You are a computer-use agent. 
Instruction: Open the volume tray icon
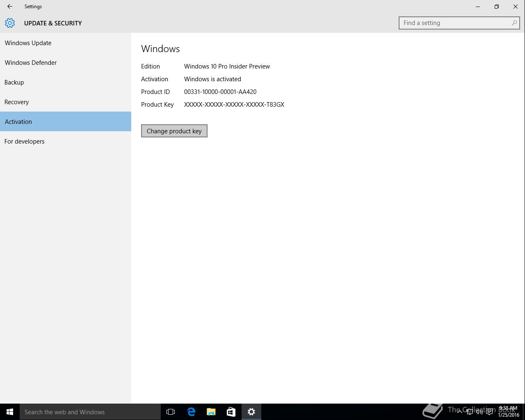479,412
